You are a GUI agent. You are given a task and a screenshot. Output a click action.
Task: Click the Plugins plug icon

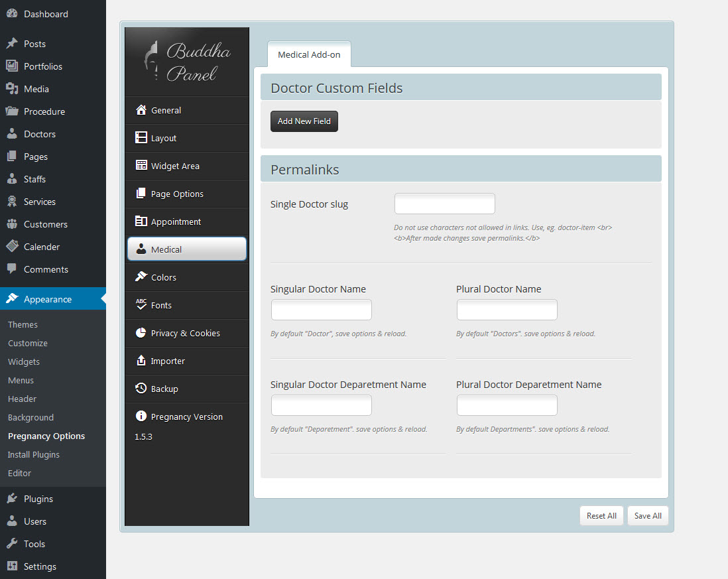12,499
